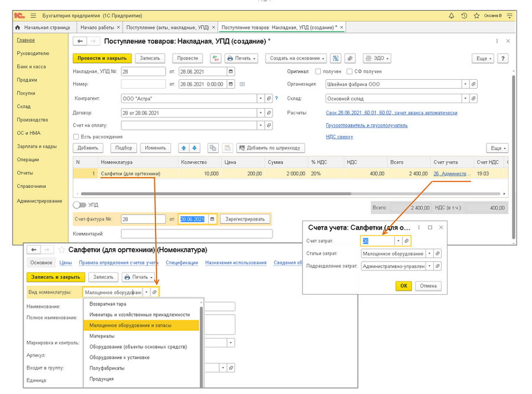Move table row down with blue arrow
The width and height of the screenshot is (532, 394).
194,148
